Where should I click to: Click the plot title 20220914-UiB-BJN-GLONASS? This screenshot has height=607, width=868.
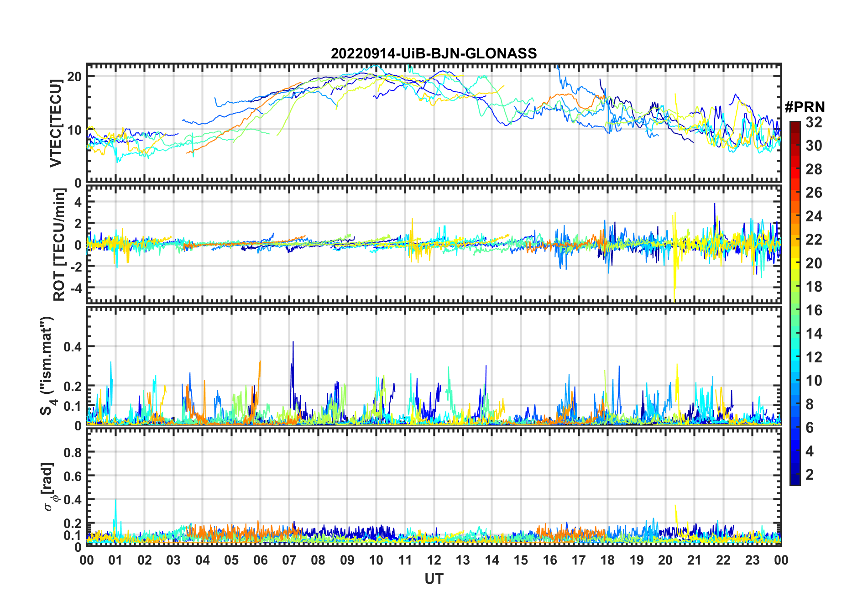[x=434, y=53]
